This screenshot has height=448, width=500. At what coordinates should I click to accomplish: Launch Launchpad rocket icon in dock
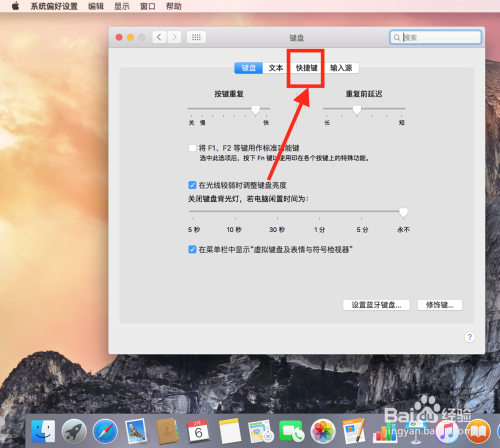tap(74, 431)
